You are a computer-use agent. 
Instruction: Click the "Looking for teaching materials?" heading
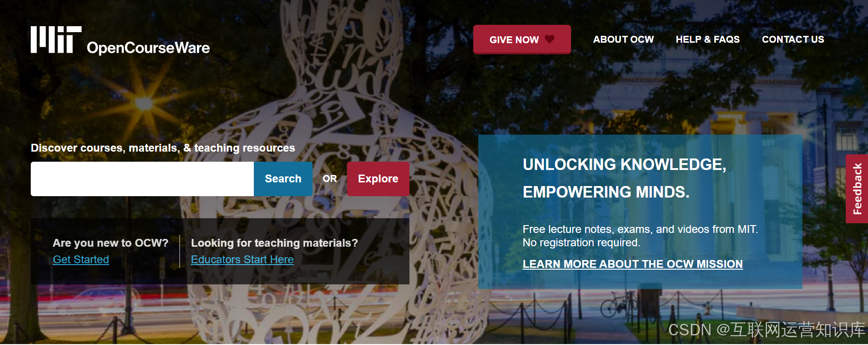pyautogui.click(x=274, y=243)
